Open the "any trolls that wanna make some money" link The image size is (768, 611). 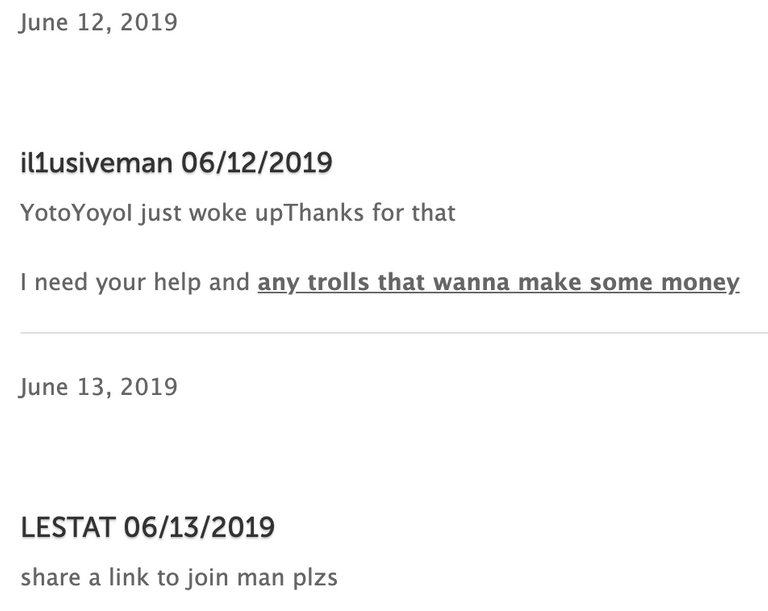[499, 282]
